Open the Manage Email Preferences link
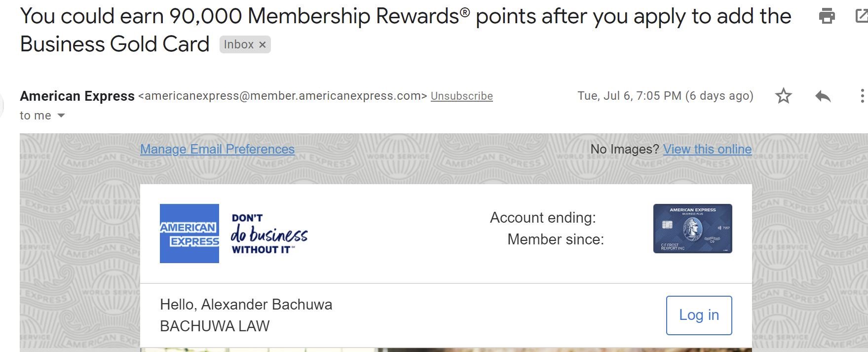The image size is (868, 352). 217,149
